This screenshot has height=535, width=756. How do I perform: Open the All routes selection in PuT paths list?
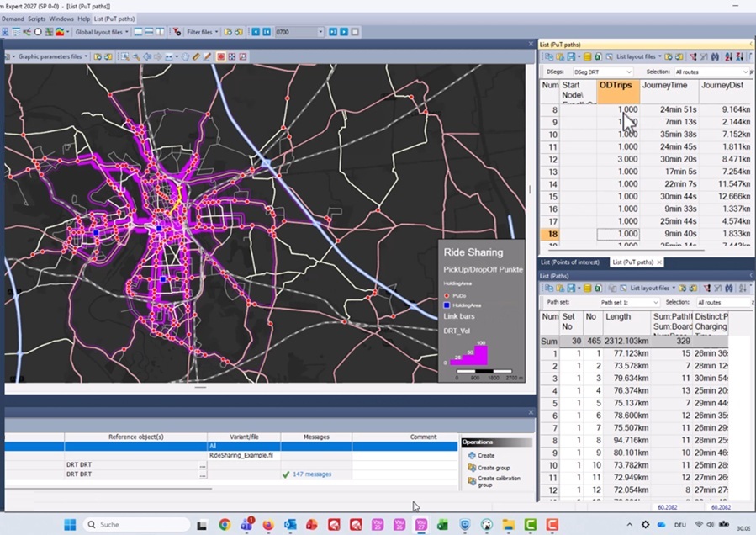tap(711, 72)
